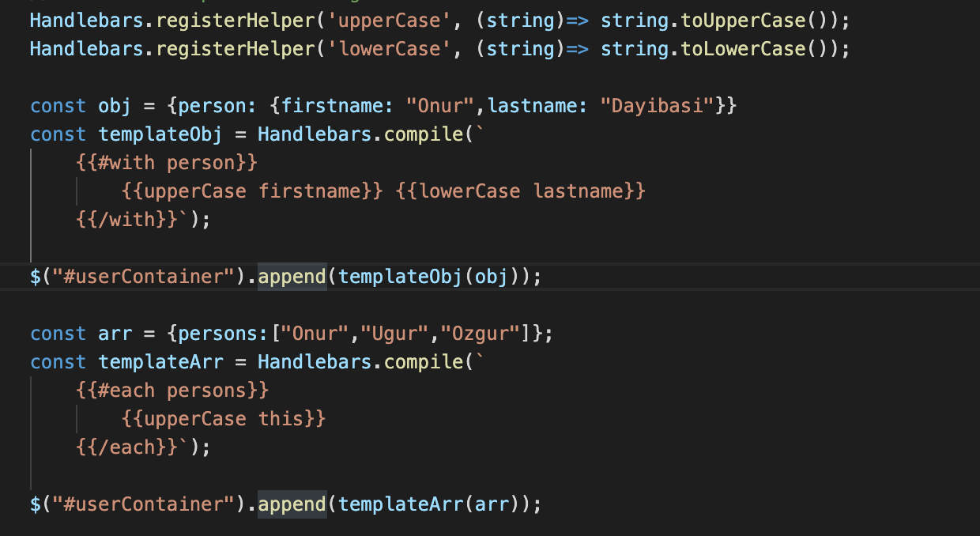The width and height of the screenshot is (980, 536).
Task: Select the {{#each persons}} block opener
Action: coord(172,390)
